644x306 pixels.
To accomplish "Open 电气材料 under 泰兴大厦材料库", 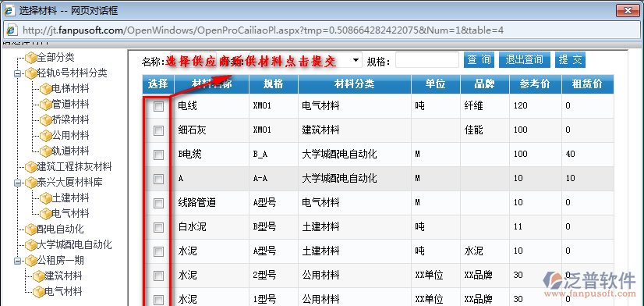I will (70, 213).
